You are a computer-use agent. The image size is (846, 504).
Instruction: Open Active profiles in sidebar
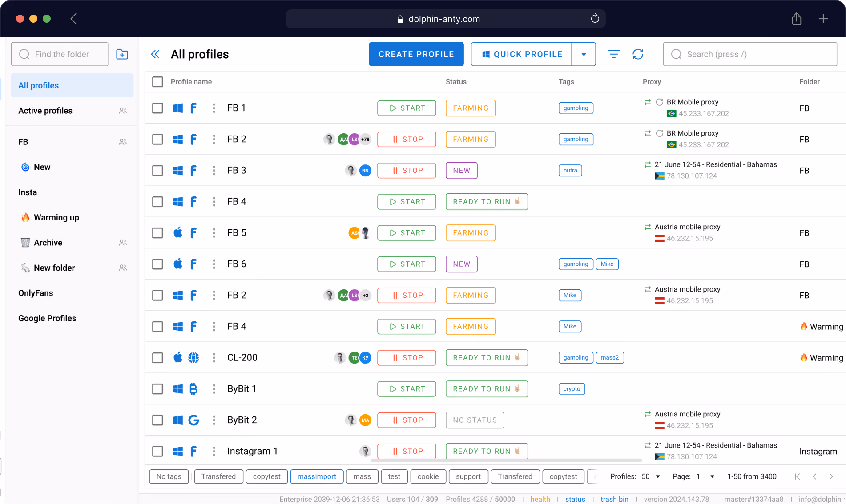click(x=45, y=111)
